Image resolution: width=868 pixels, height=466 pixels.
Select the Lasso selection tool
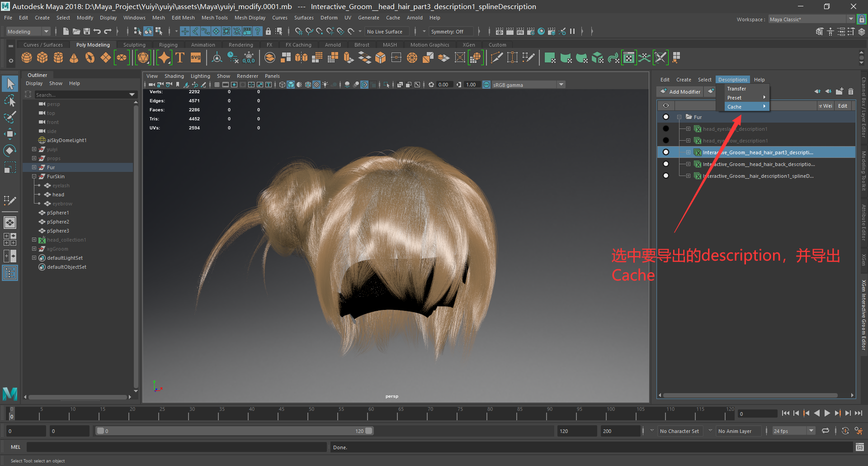10,100
